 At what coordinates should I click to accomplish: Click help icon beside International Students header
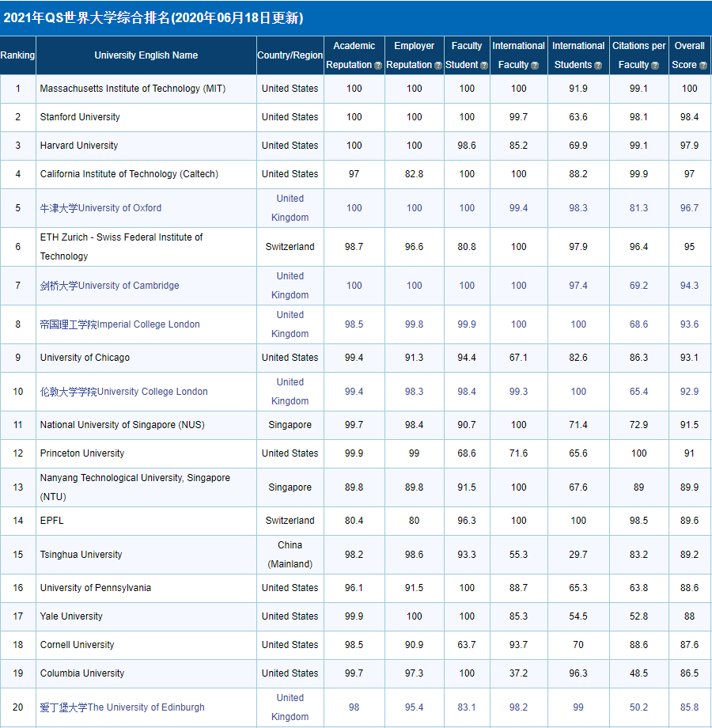click(x=598, y=66)
